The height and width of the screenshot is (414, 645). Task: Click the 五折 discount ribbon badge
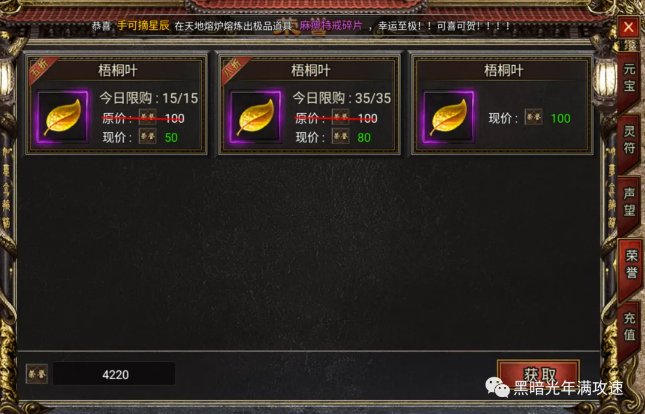coord(42,69)
